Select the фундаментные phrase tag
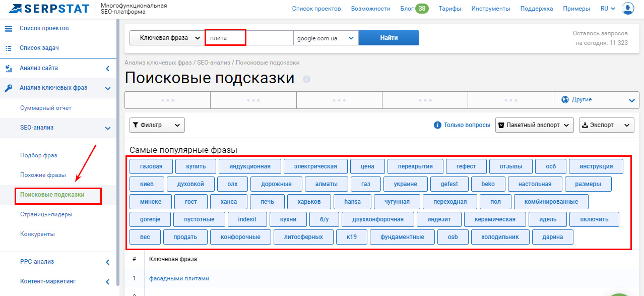The image size is (644, 296). pos(402,238)
